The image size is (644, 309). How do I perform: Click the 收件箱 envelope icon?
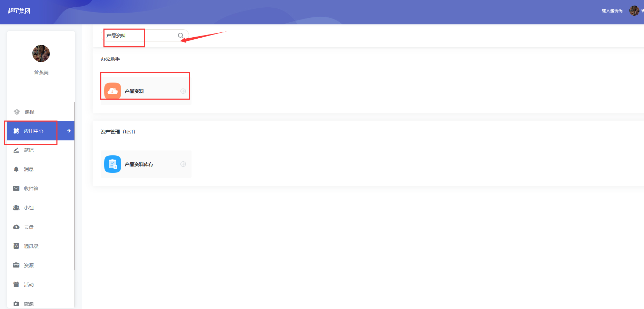16,188
